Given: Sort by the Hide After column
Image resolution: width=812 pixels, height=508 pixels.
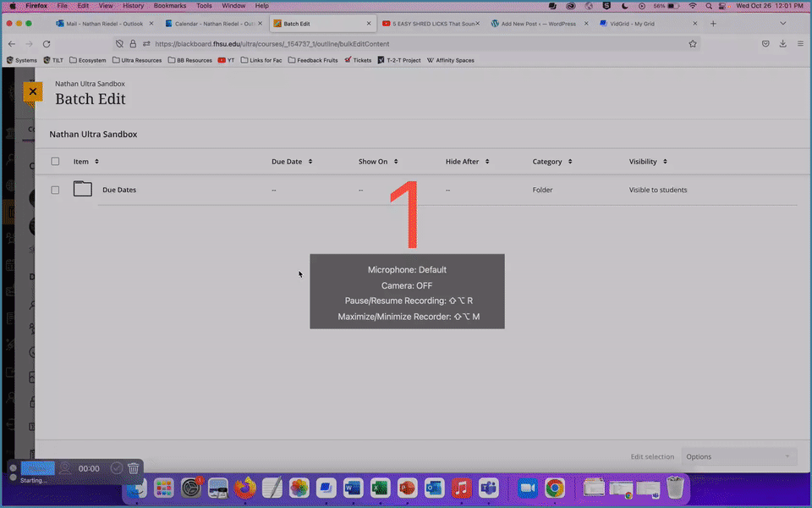Looking at the screenshot, I should [467, 161].
